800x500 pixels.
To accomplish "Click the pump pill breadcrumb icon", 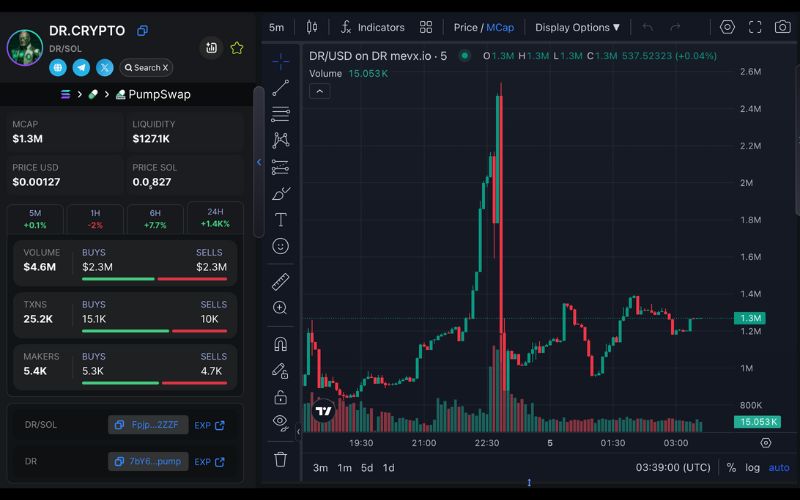I will tap(93, 94).
